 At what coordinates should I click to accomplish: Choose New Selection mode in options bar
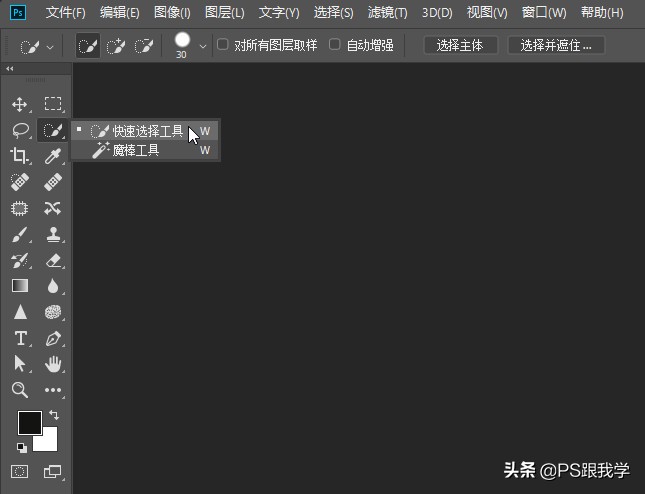(x=88, y=46)
